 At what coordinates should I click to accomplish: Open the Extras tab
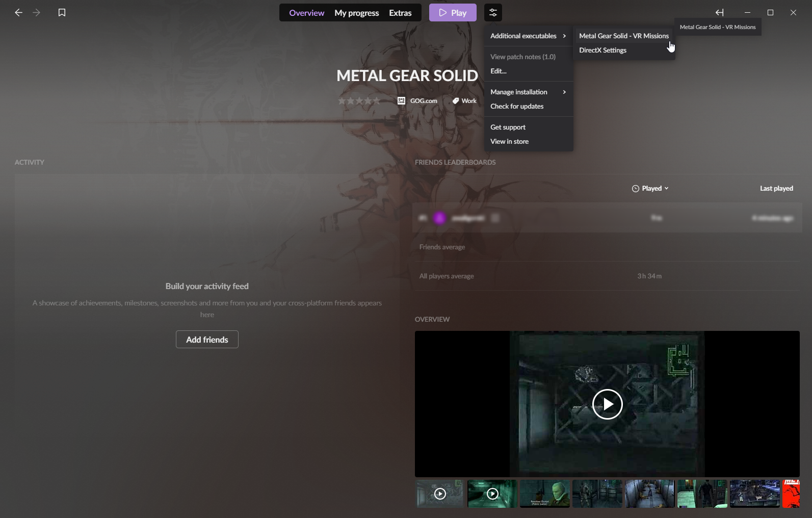400,13
